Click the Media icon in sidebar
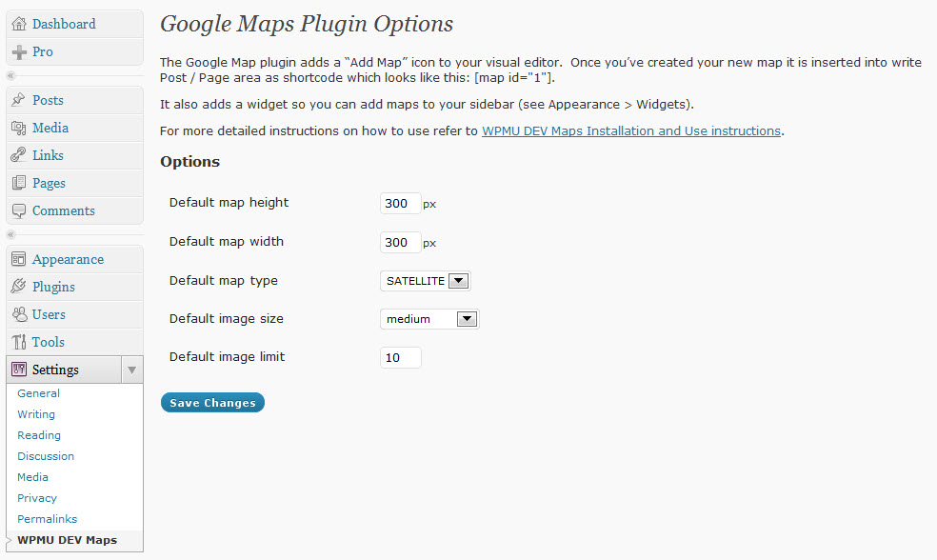 click(x=19, y=128)
